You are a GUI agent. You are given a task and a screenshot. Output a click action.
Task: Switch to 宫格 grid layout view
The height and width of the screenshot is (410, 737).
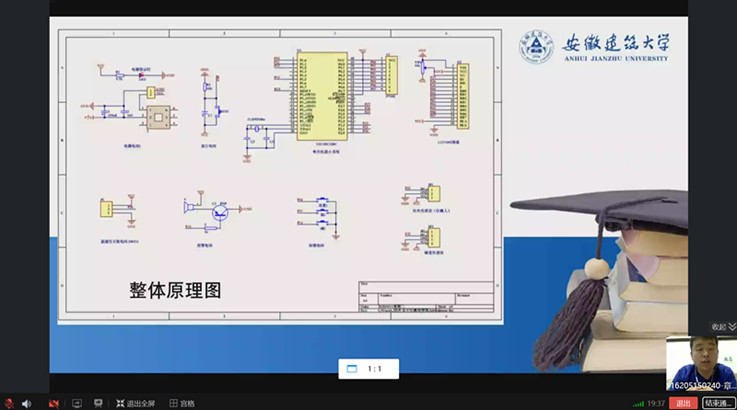coord(182,403)
